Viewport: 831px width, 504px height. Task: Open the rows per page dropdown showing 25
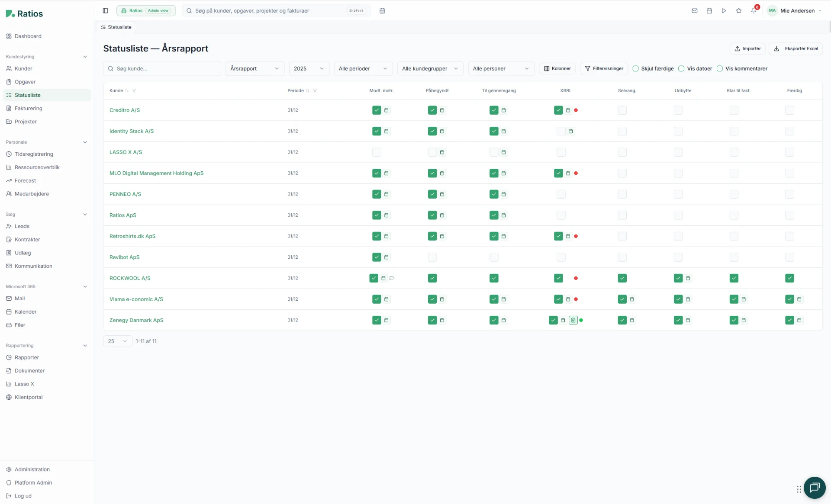tap(118, 341)
